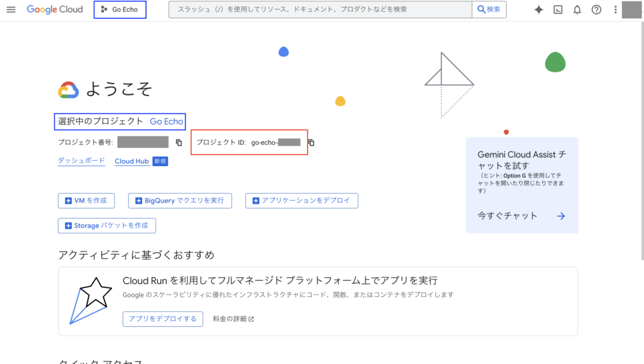Copy the project number
The width and height of the screenshot is (644, 364).
pyautogui.click(x=179, y=143)
